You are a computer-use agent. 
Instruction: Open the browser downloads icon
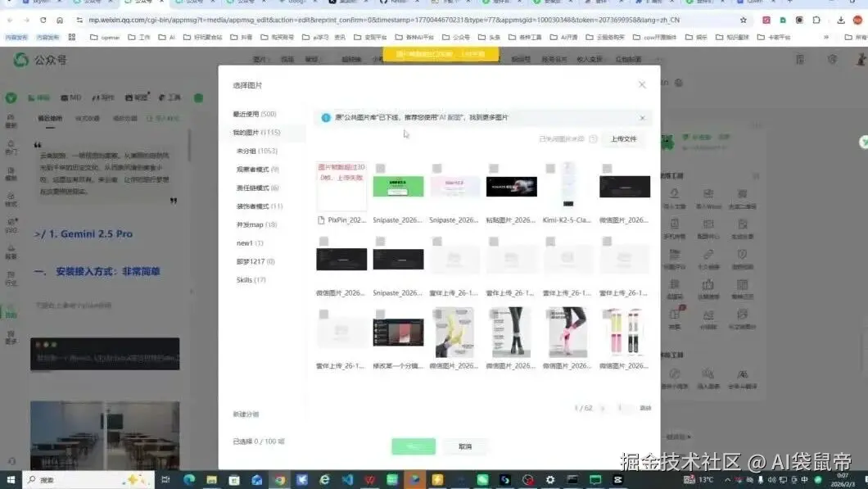841,20
